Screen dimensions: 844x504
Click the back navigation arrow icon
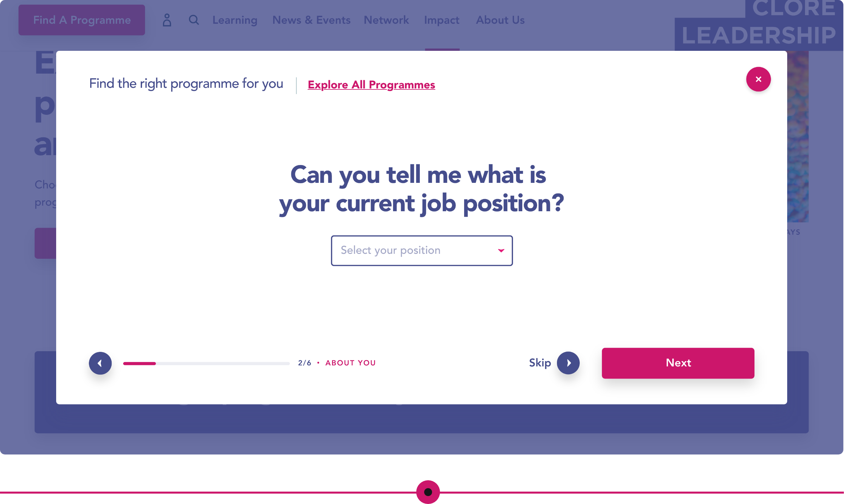(100, 363)
